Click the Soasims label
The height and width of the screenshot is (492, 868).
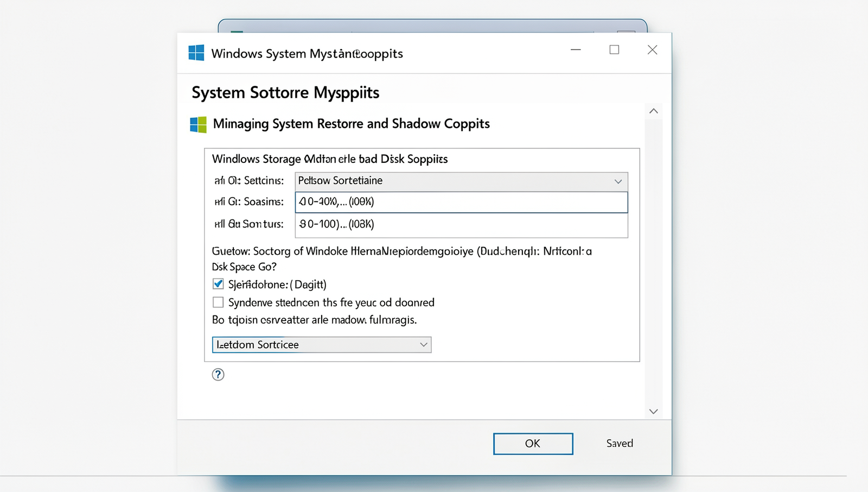coord(249,202)
